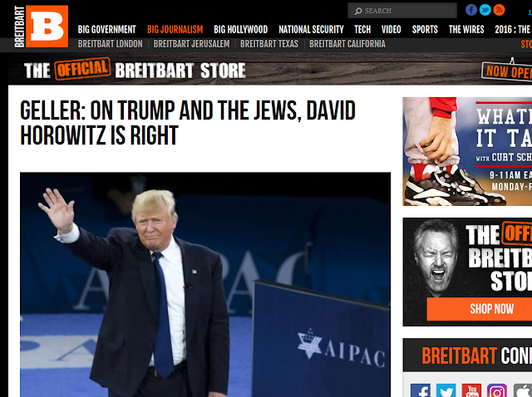
Task: Focus the Search input field
Action: pyautogui.click(x=402, y=11)
